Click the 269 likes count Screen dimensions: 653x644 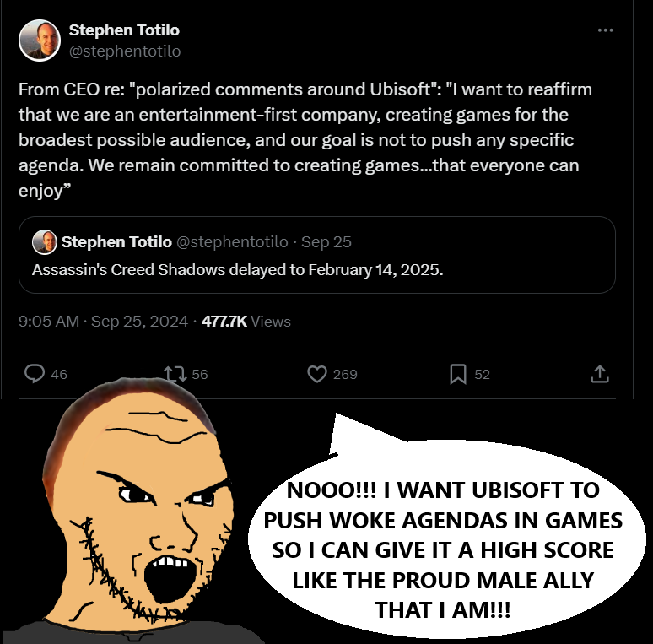(345, 374)
